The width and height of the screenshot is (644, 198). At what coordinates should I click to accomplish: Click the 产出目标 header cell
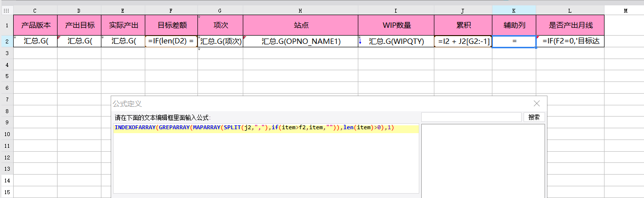[79, 25]
